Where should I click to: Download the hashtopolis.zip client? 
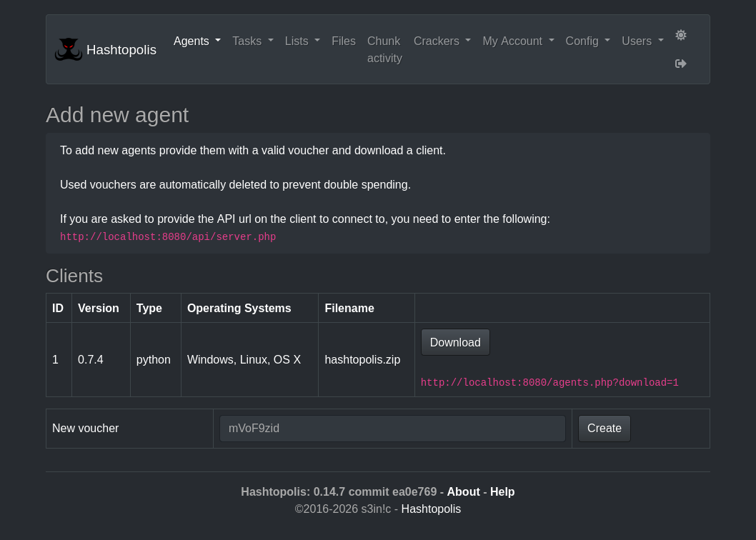pos(454,342)
